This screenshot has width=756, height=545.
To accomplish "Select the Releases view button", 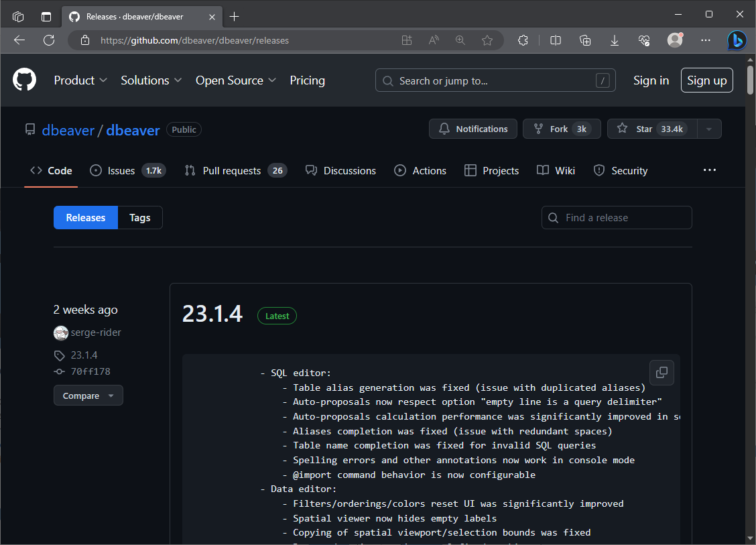I will 85,217.
